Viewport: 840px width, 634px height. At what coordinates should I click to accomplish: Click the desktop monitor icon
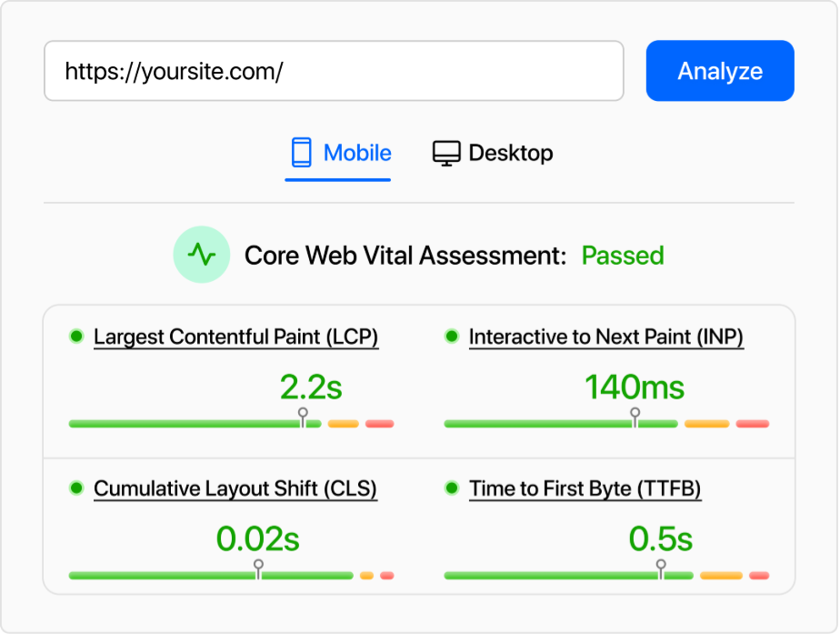(x=445, y=153)
